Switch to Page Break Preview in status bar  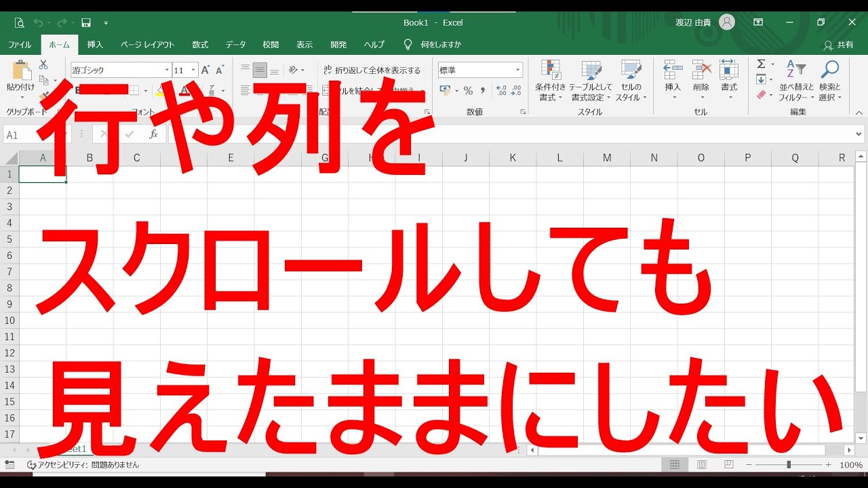click(729, 465)
